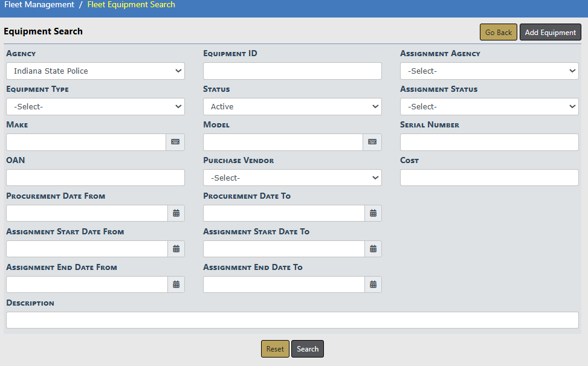
Task: Click the Go Back button
Action: coord(498,33)
